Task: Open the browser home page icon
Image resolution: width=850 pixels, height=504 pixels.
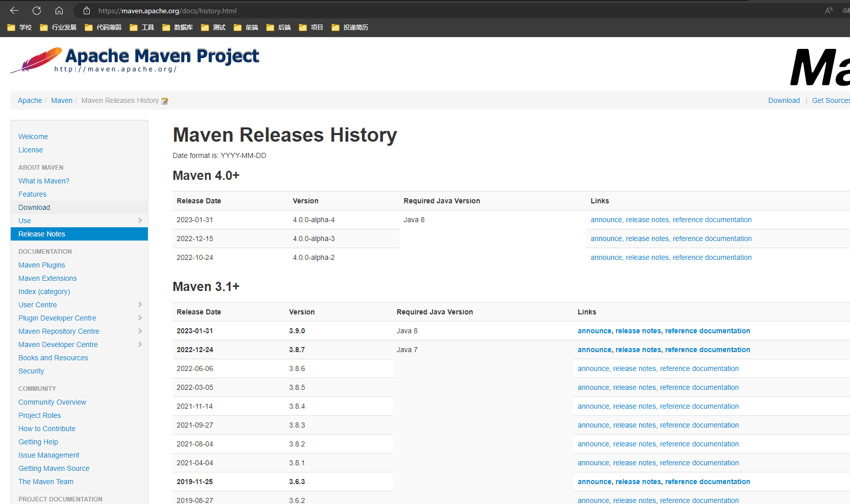Action: pos(59,11)
